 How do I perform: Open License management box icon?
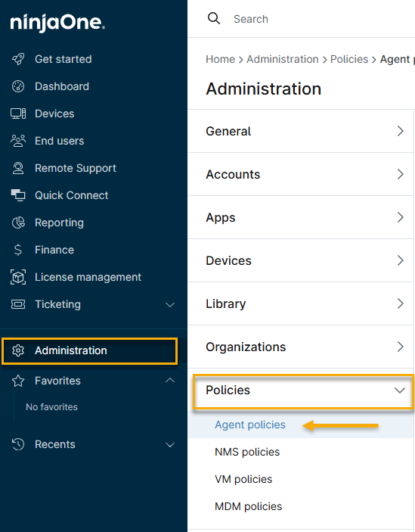[x=18, y=277]
